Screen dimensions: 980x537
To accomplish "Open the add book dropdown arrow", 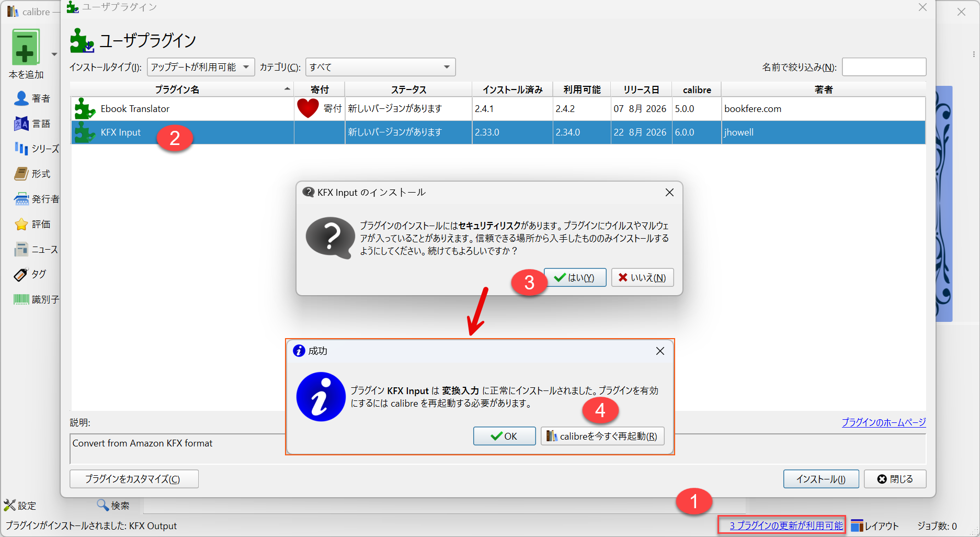I will tap(54, 54).
